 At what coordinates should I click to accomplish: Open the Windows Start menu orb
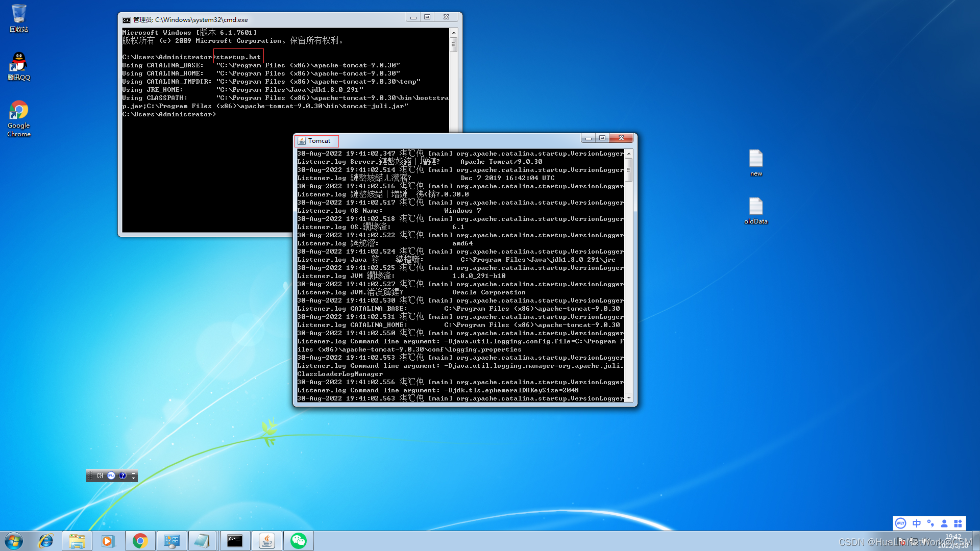pos(14,541)
